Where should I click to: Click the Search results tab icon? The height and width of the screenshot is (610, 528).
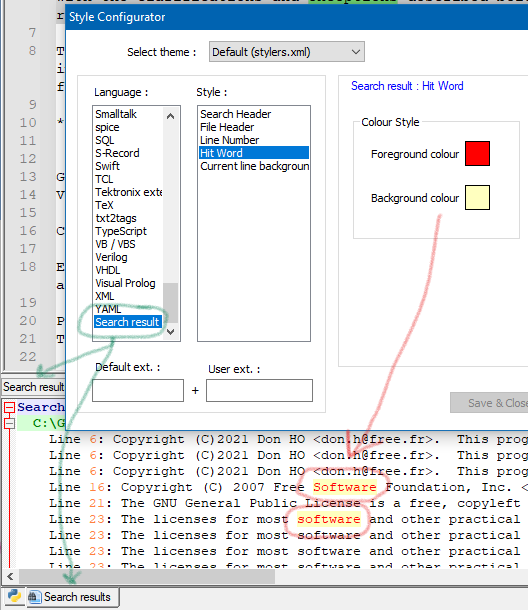[35, 597]
